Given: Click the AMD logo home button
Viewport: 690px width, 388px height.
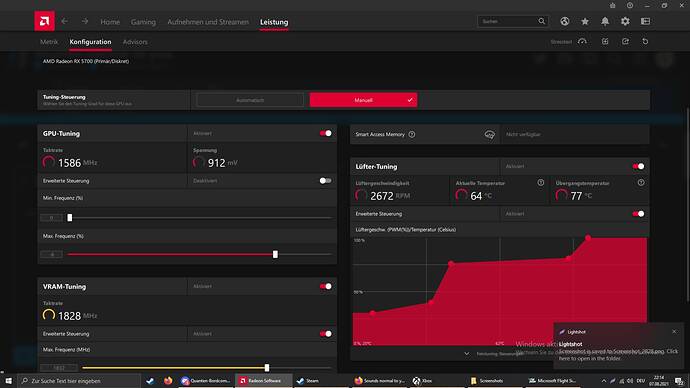Looking at the screenshot, I should click(44, 21).
